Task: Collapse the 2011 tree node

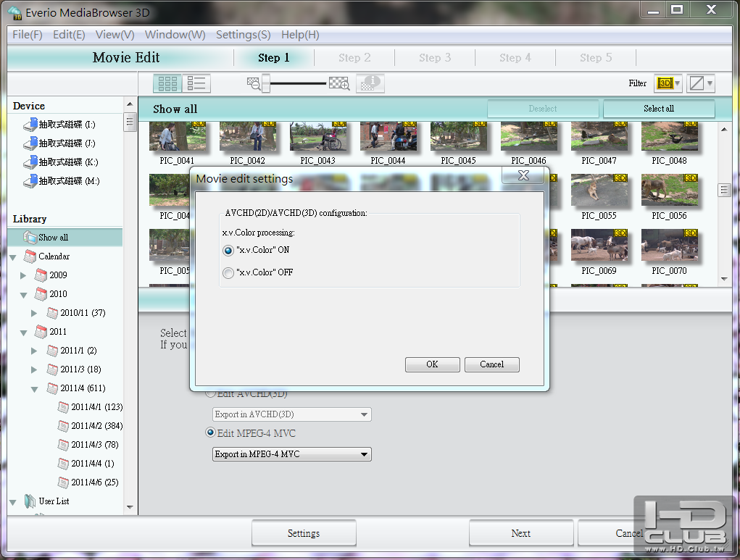Action: tap(24, 333)
